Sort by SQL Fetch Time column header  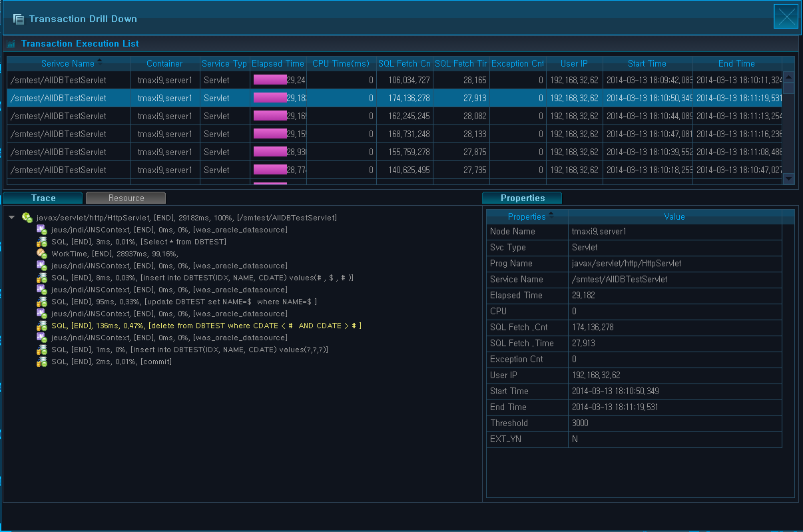[x=461, y=64]
